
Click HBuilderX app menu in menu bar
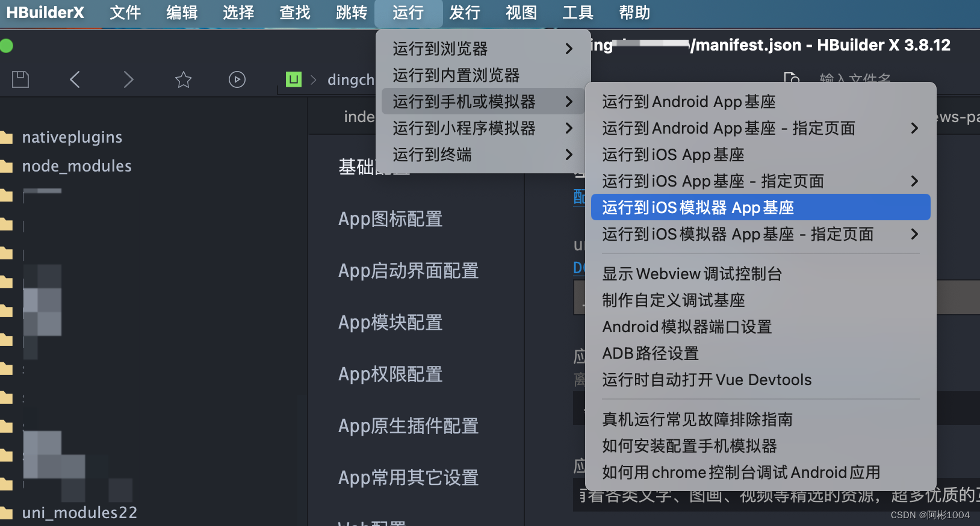[45, 13]
